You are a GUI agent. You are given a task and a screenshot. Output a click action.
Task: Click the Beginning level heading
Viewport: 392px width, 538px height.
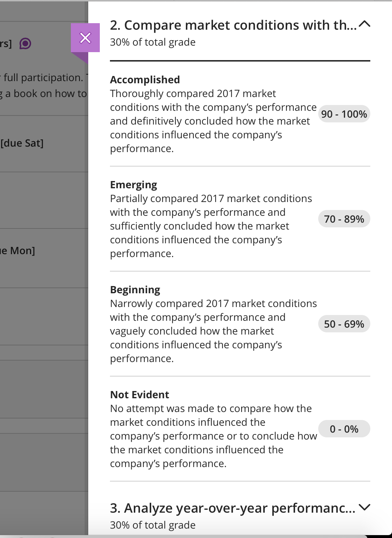(x=135, y=290)
